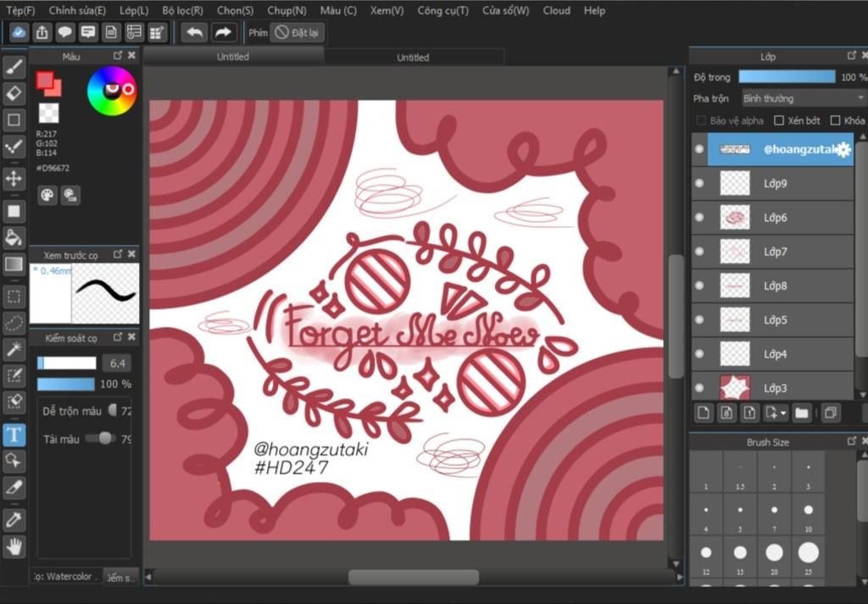The height and width of the screenshot is (604, 868).
Task: Open the Chỉnh sửa(E) menu
Action: 77,10
